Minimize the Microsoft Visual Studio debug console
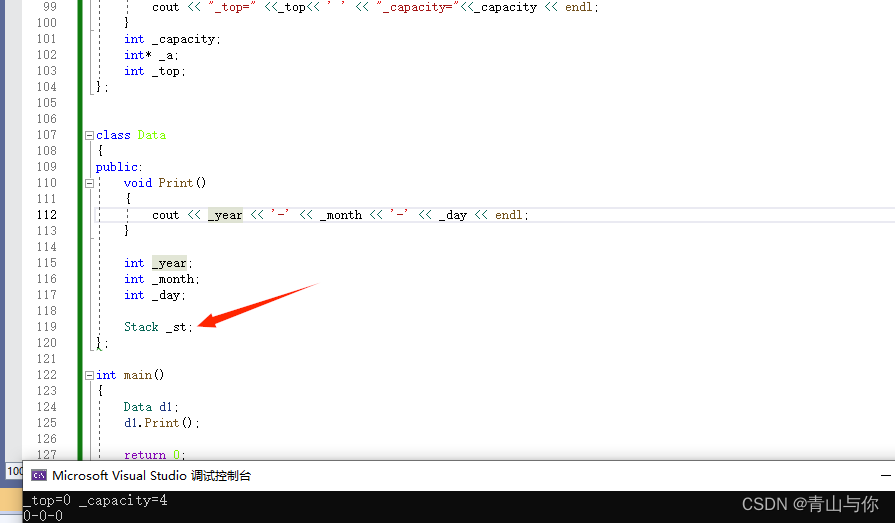The width and height of the screenshot is (895, 523). coord(885,475)
